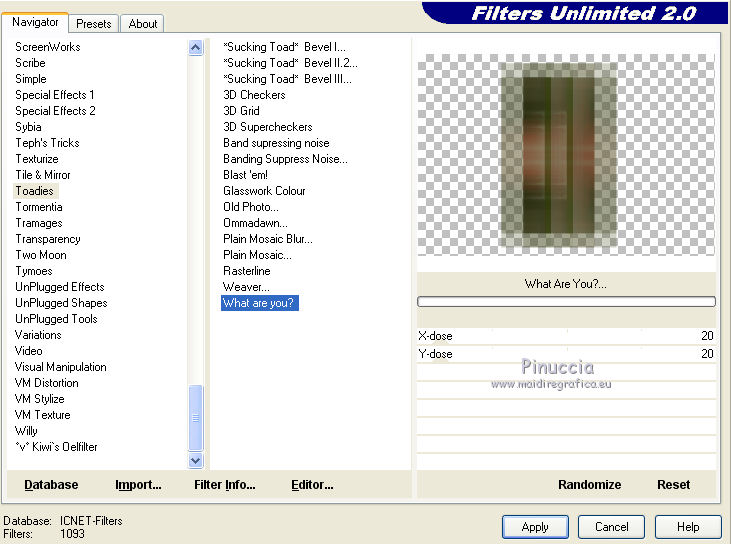Screen dimensions: 731x544
Task: Choose the 3D Grid filter
Action: 241,111
